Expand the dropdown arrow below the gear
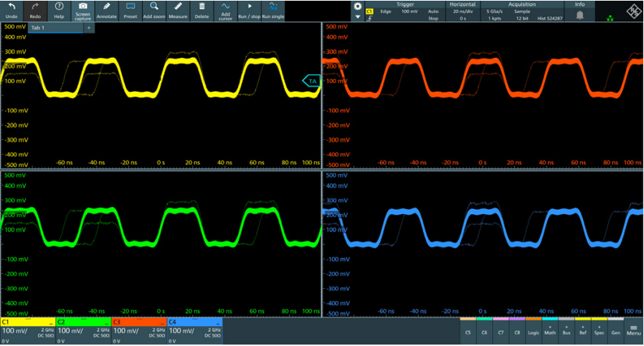Screen dimensions: 644x346 click(x=358, y=16)
